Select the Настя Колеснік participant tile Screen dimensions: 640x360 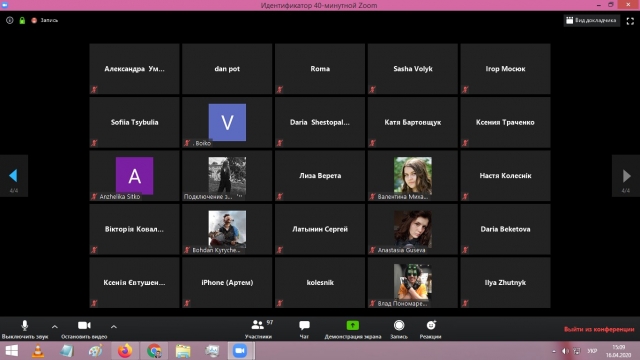[x=505, y=176]
